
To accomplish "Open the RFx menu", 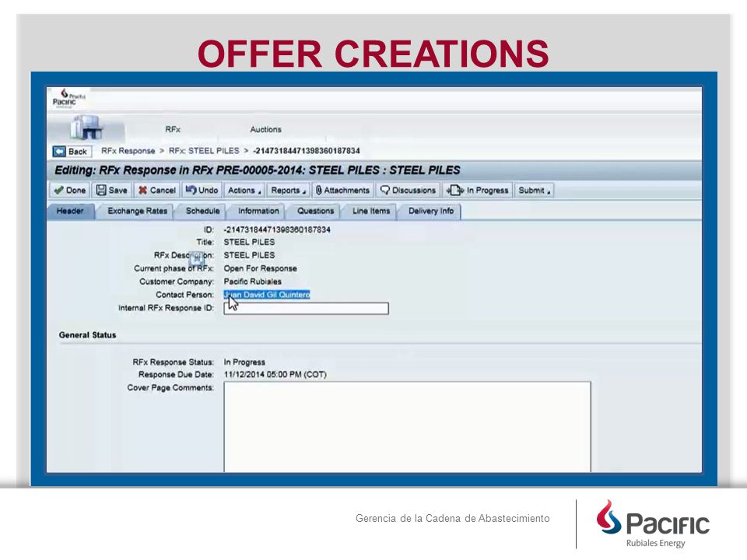I will 173,129.
